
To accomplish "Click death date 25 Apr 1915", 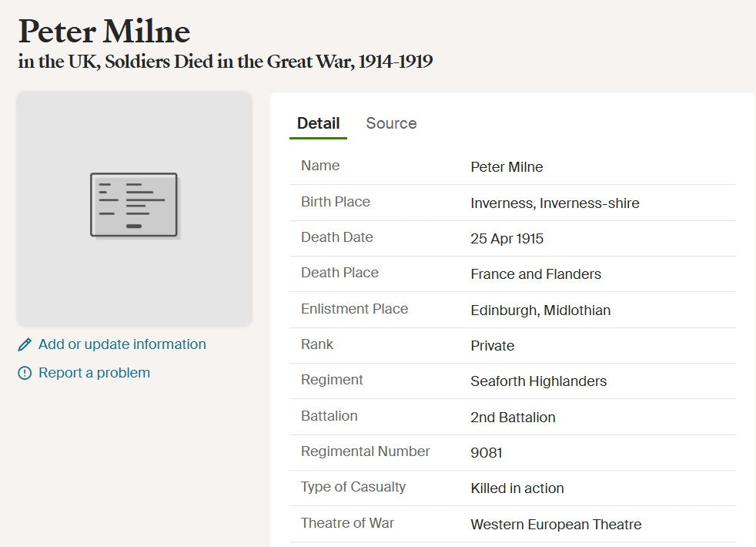I will point(507,239).
